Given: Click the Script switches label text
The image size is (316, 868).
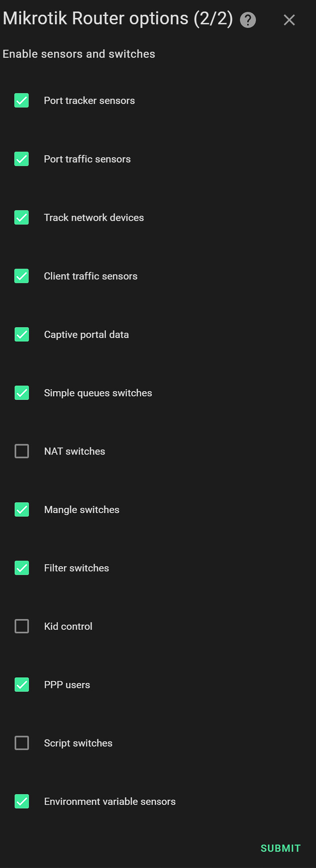Looking at the screenshot, I should point(78,743).
